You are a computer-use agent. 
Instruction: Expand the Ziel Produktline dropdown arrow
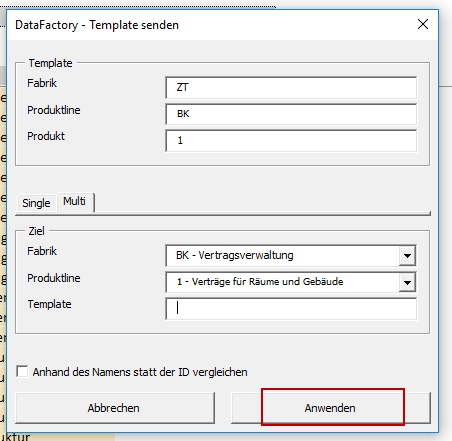coord(407,282)
